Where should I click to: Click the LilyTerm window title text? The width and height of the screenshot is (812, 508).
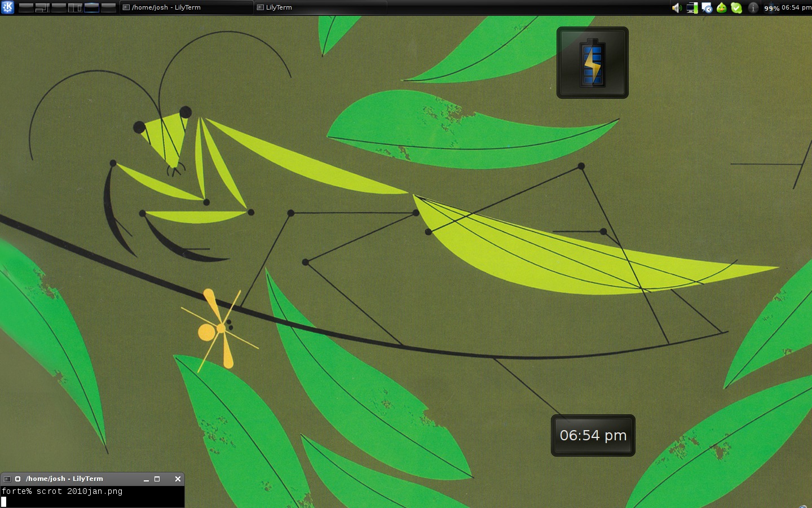pos(64,479)
